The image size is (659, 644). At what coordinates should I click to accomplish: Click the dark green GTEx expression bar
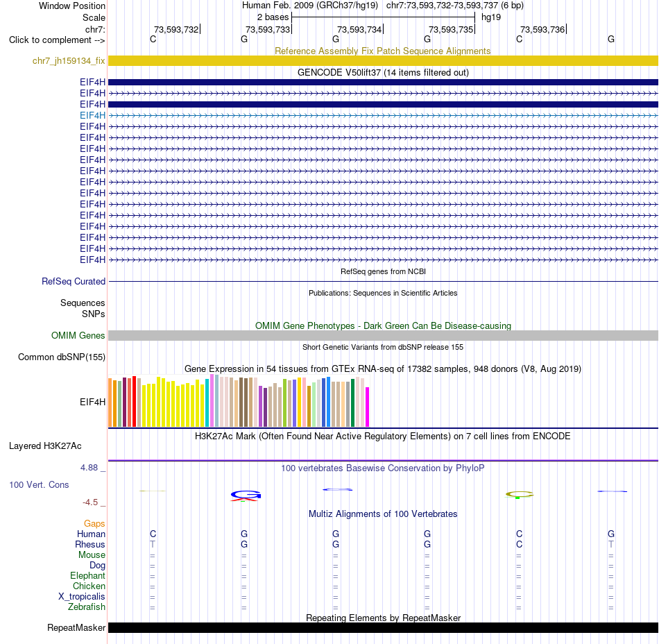[352, 403]
